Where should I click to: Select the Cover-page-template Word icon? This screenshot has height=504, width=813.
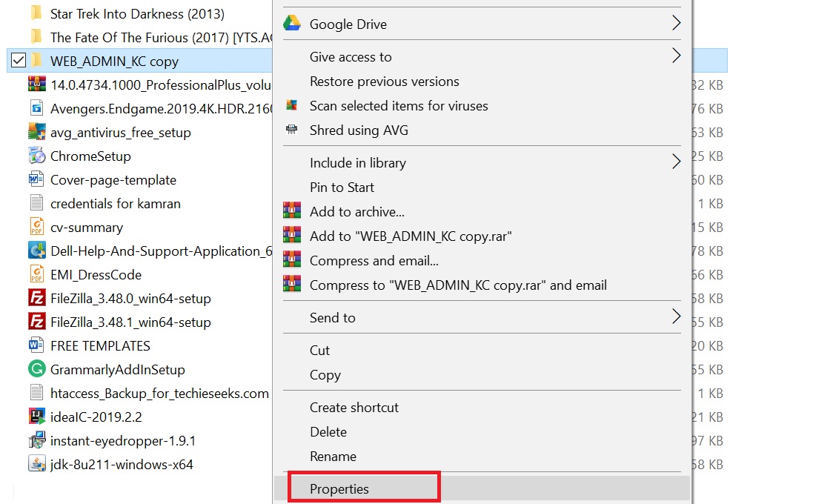point(36,179)
